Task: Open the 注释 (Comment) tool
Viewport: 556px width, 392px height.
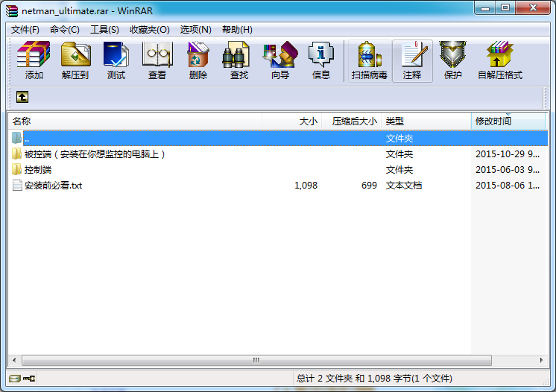Action: tap(412, 60)
